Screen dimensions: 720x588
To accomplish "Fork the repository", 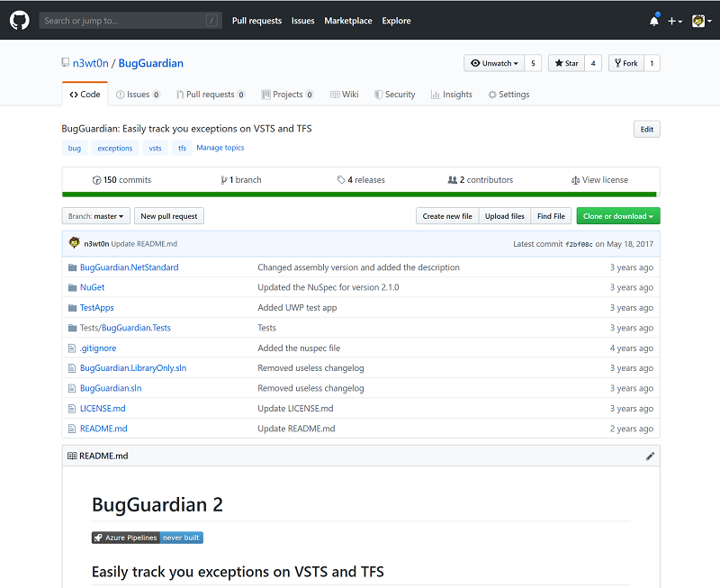I will (626, 63).
